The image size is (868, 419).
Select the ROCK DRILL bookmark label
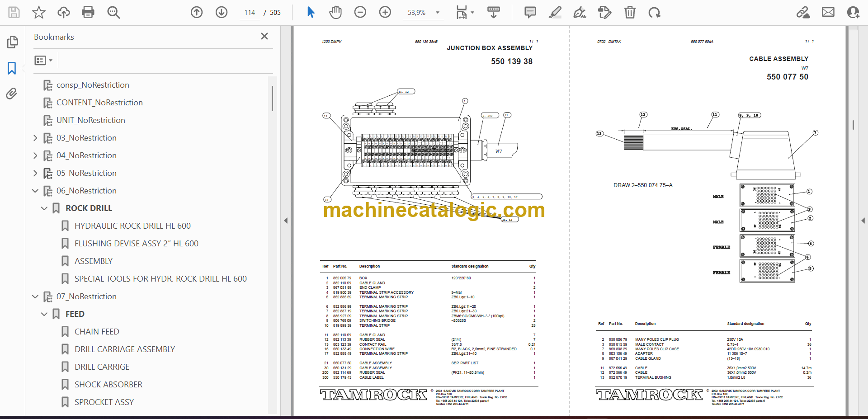point(89,208)
